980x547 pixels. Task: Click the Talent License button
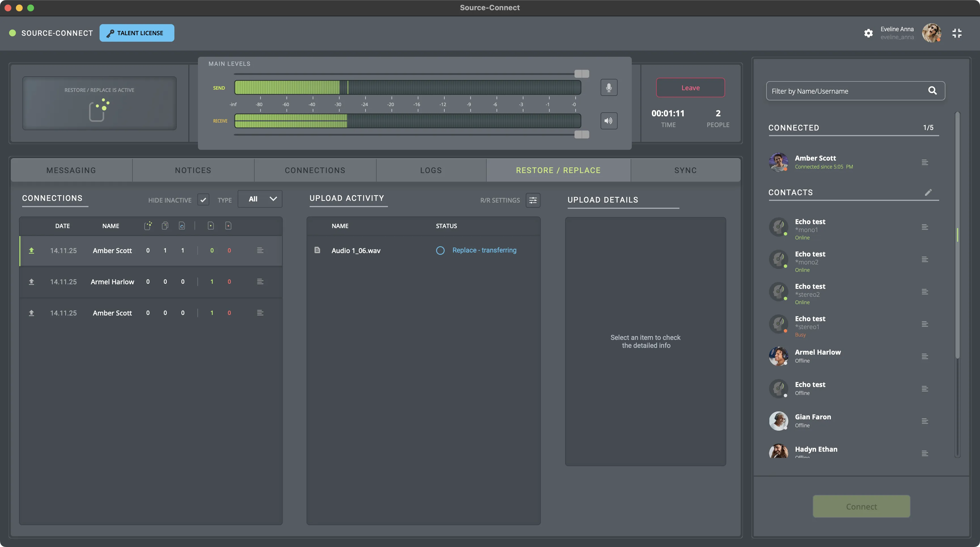pyautogui.click(x=137, y=33)
